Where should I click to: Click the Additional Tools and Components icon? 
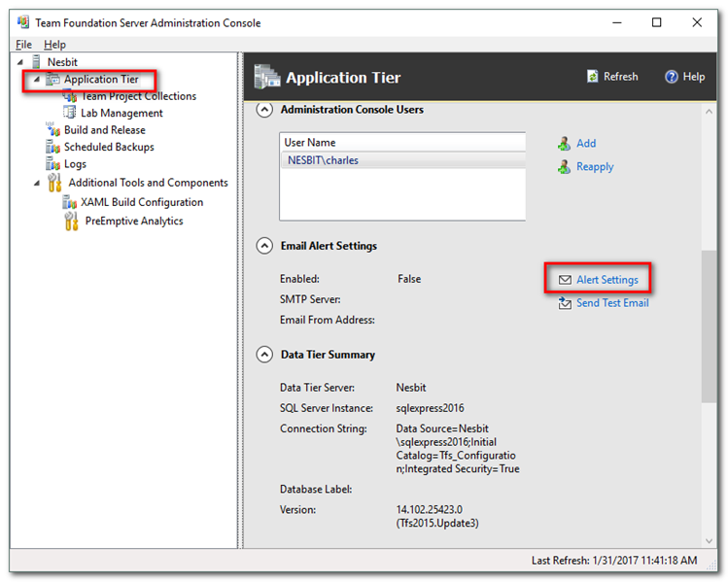point(54,183)
